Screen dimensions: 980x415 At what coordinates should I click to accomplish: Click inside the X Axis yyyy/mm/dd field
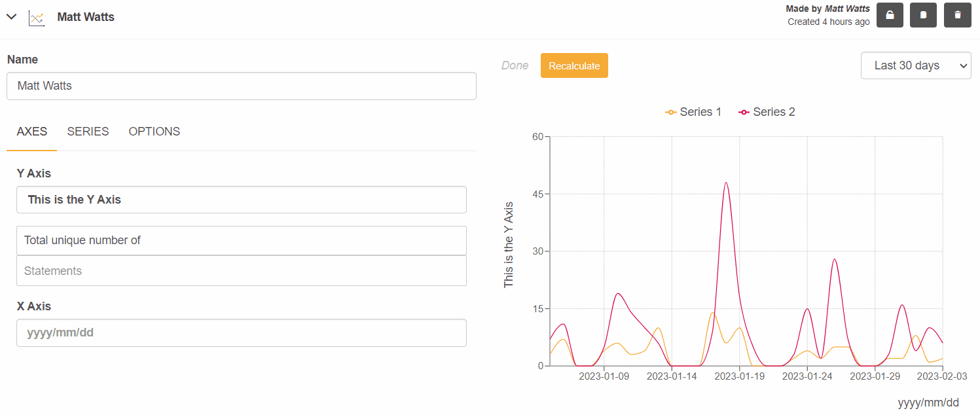click(x=241, y=333)
